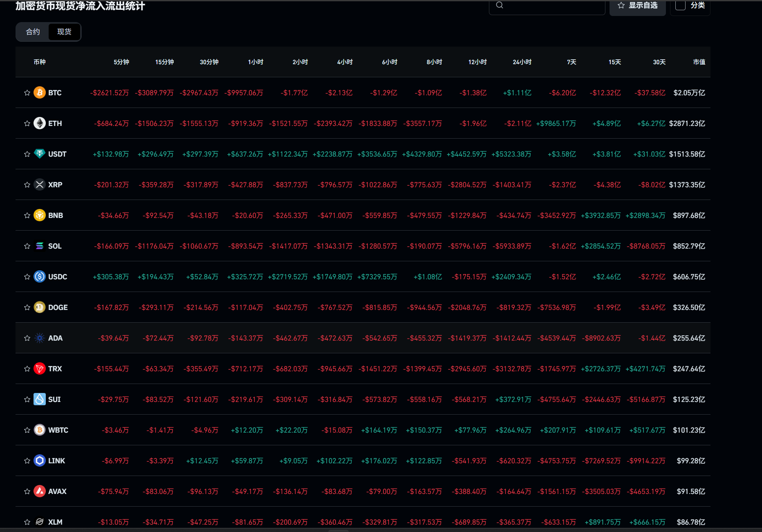This screenshot has height=532, width=762.
Task: Favorite BTC with its star
Action: [x=27, y=93]
